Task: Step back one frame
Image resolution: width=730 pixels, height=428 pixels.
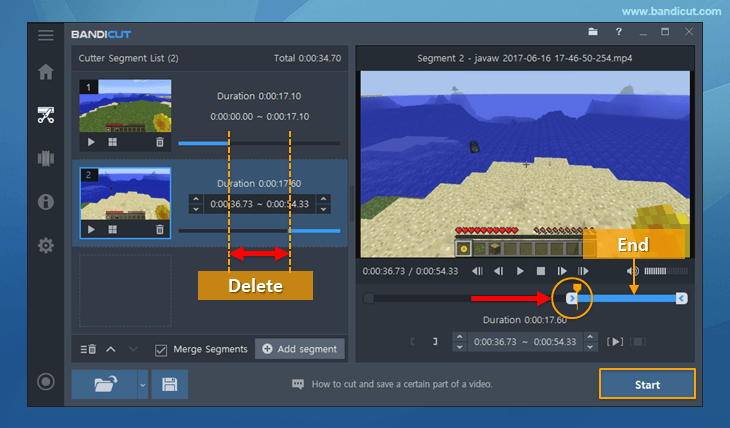Action: pyautogui.click(x=499, y=271)
